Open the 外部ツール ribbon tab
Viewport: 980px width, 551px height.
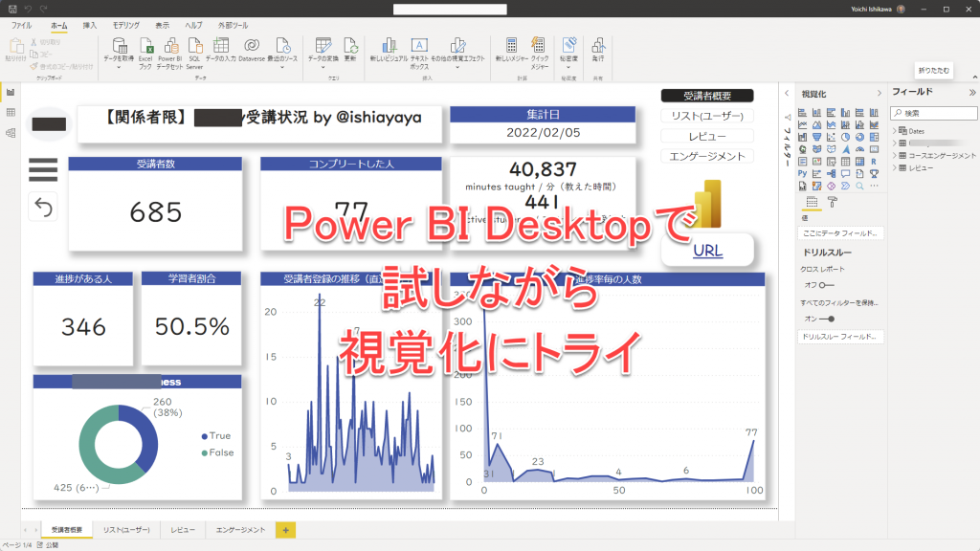pyautogui.click(x=233, y=26)
